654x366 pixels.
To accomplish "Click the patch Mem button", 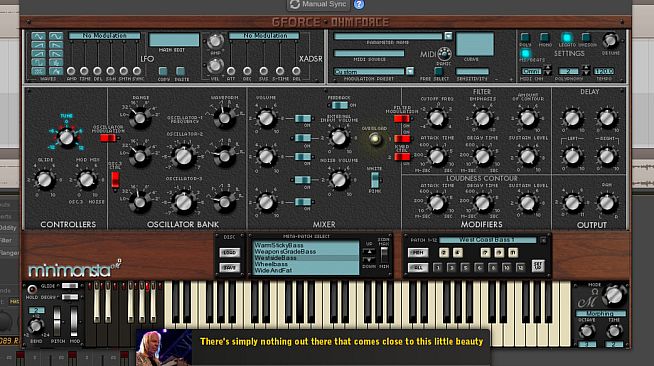I will [x=418, y=253].
